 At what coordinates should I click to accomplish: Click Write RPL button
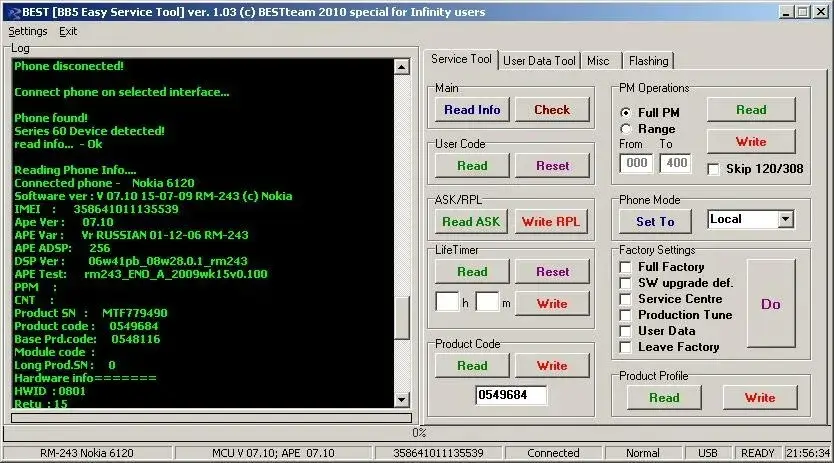tap(552, 222)
